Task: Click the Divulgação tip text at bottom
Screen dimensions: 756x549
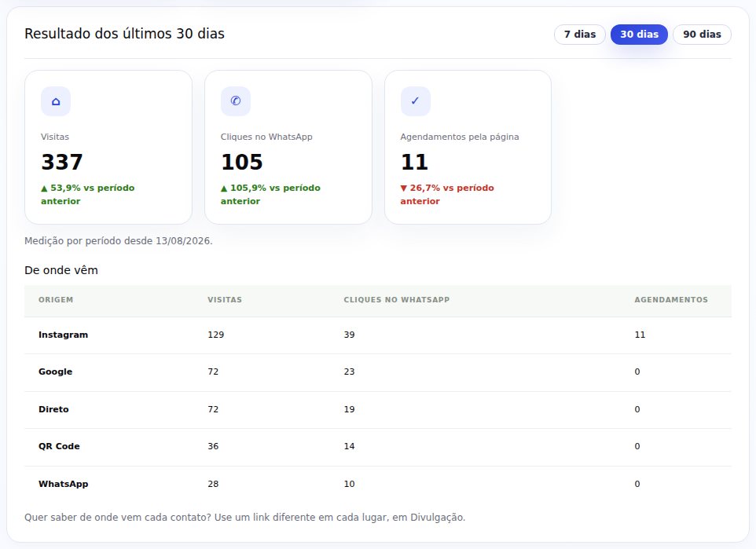Action: point(245,517)
